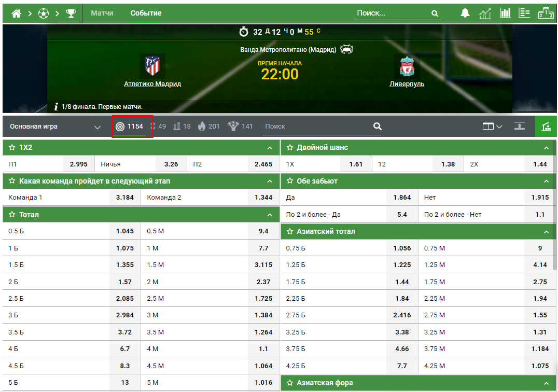Select the flame filter showing 201
This screenshot has width=558, height=392.
pyautogui.click(x=208, y=127)
